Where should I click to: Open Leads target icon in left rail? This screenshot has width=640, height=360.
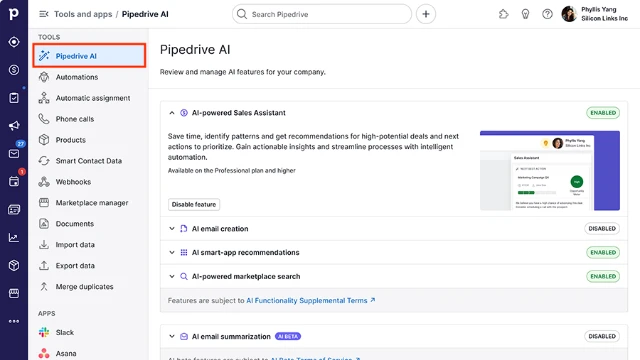(x=14, y=42)
